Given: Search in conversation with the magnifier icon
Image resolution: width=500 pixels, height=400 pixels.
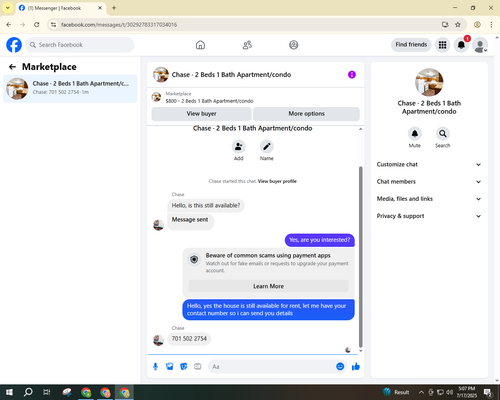Looking at the screenshot, I should pos(443,134).
